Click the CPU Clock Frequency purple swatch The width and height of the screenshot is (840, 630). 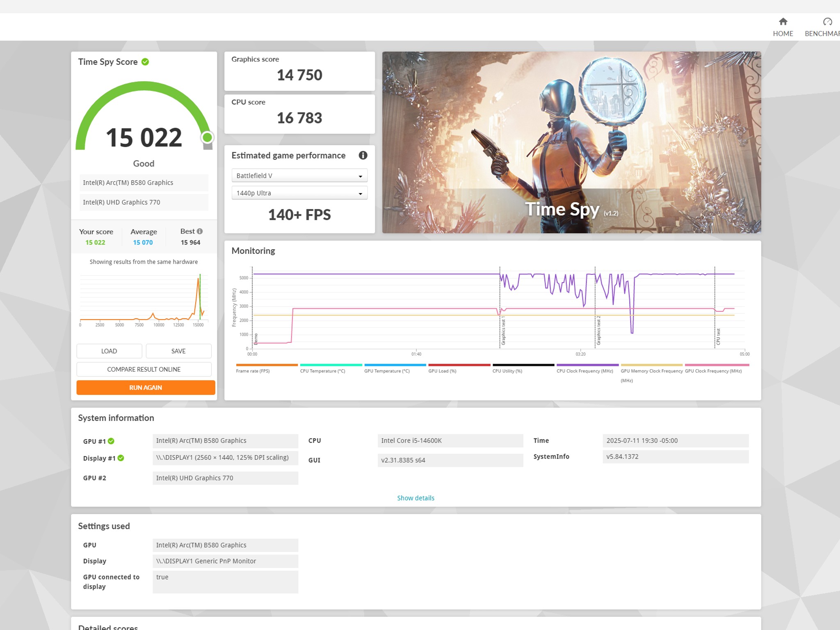[x=587, y=365]
